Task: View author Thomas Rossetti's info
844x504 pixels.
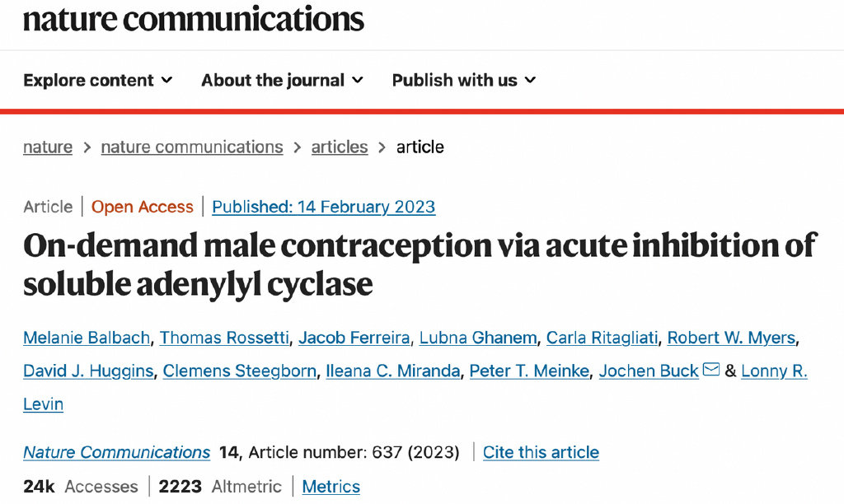Action: pyautogui.click(x=224, y=338)
